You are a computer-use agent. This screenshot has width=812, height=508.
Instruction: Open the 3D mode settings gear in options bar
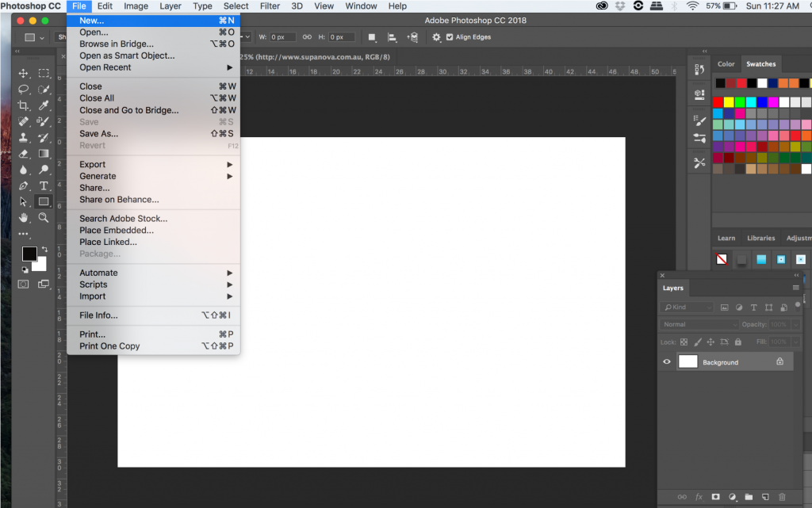(436, 36)
